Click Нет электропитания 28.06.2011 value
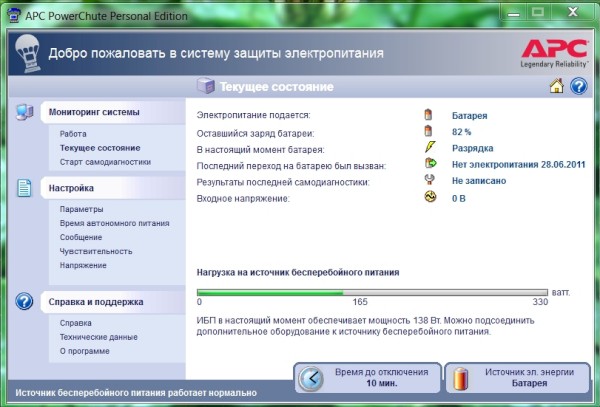Viewport: 600px width, 407px height. click(518, 165)
